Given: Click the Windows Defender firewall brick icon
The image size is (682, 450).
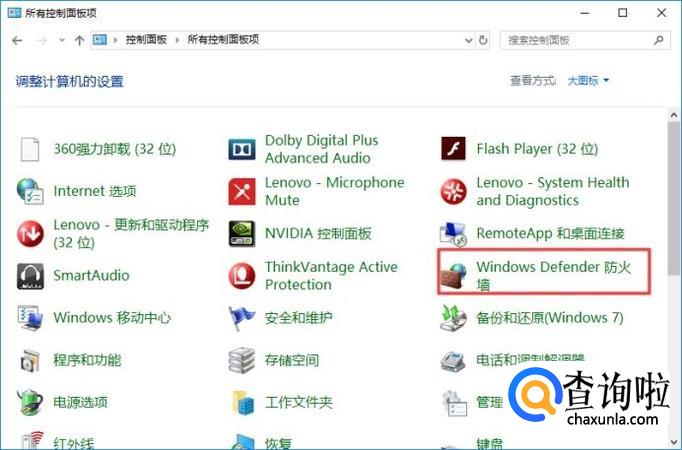Looking at the screenshot, I should point(453,276).
